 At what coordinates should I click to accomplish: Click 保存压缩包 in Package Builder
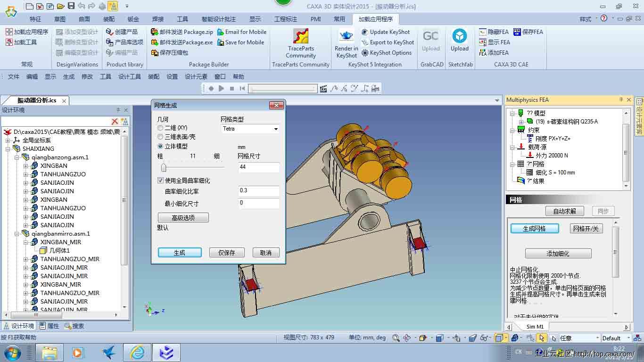tap(169, 53)
